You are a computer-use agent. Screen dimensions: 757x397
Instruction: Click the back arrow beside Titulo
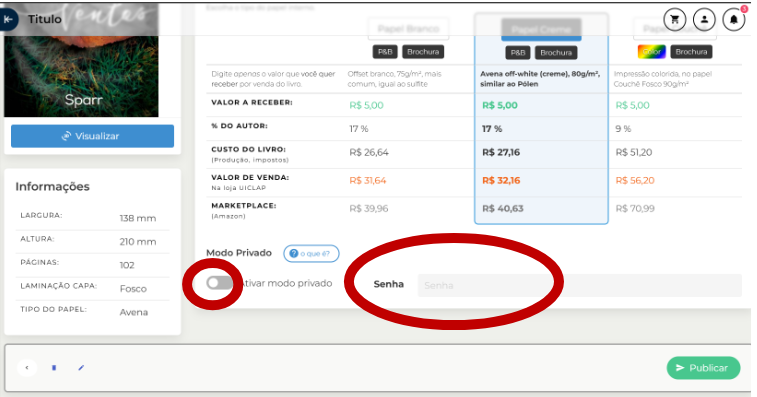tap(8, 19)
